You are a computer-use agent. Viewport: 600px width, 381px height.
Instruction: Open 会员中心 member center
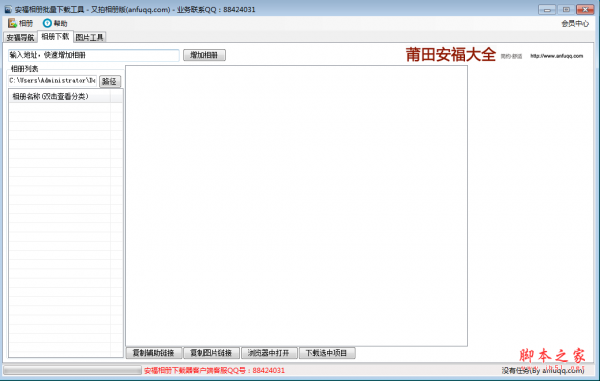pos(575,24)
